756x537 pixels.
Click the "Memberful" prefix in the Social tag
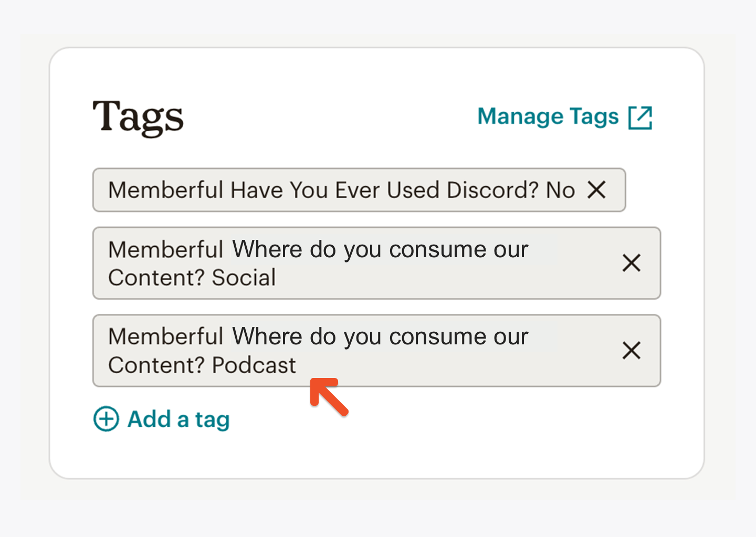166,249
